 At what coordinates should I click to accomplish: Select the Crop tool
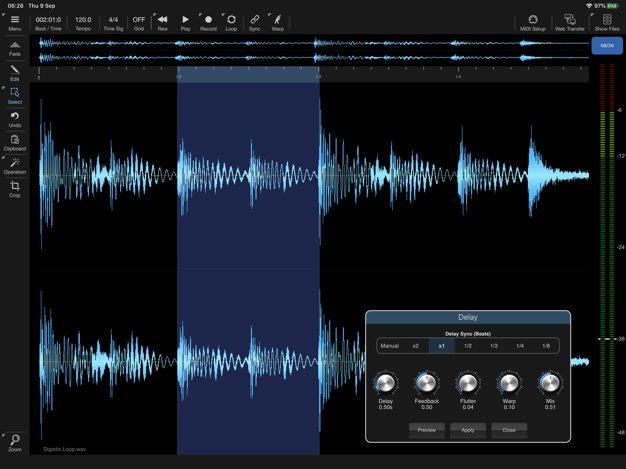[x=14, y=188]
